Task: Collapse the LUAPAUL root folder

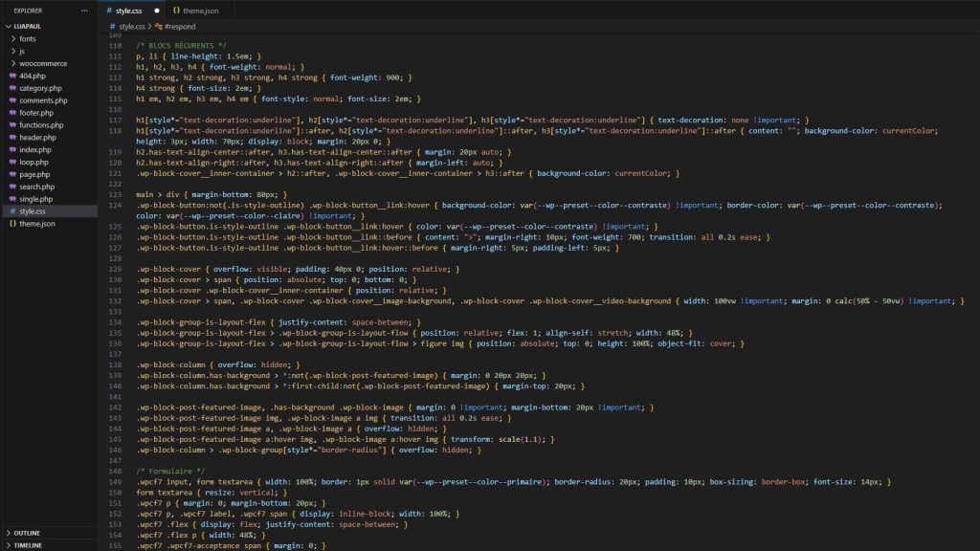Action: click(8, 26)
